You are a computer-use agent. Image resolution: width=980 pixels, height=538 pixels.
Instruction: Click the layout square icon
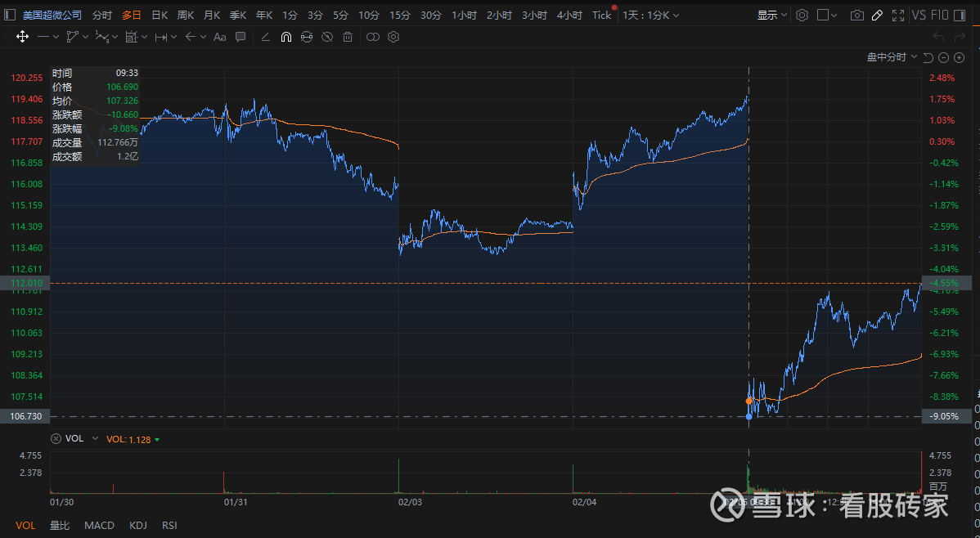823,15
